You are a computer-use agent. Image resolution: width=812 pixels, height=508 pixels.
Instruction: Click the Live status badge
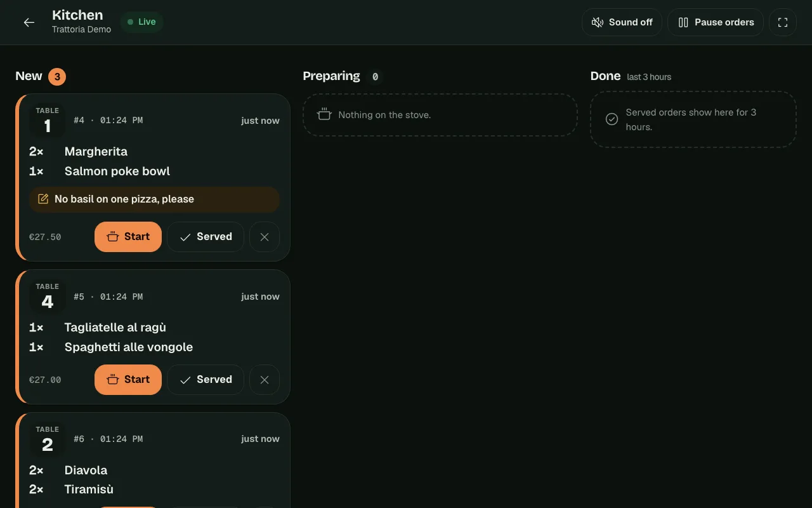click(141, 22)
